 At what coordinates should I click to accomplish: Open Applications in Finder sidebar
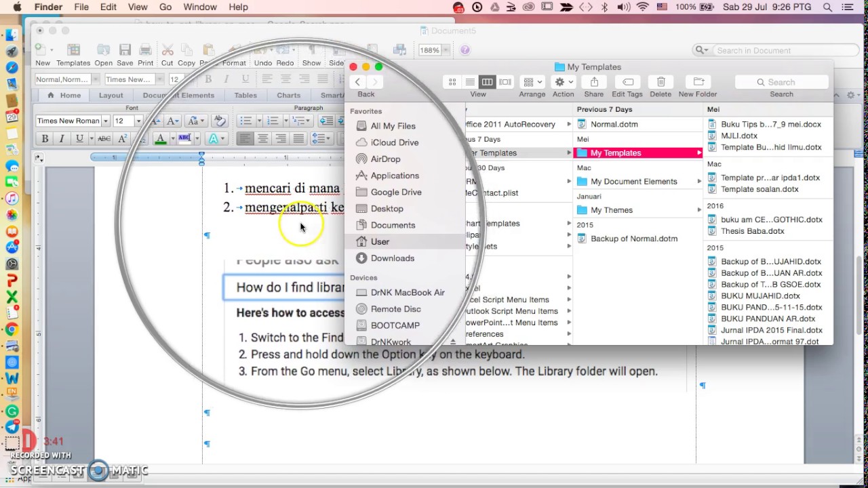395,176
